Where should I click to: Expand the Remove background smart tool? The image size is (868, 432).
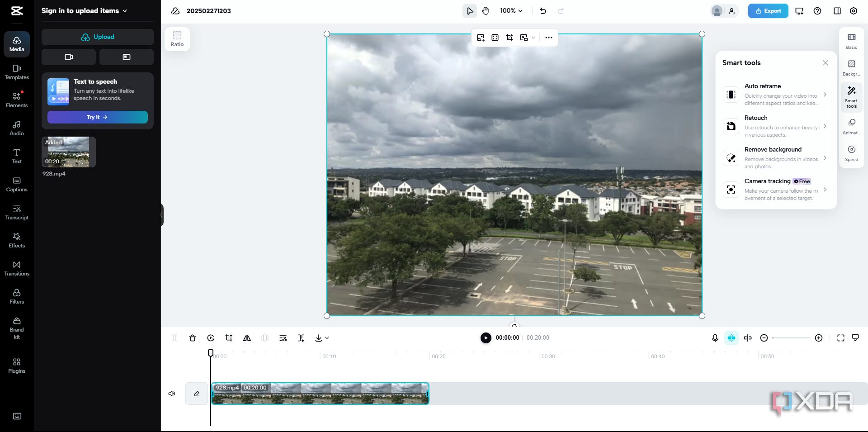point(776,157)
